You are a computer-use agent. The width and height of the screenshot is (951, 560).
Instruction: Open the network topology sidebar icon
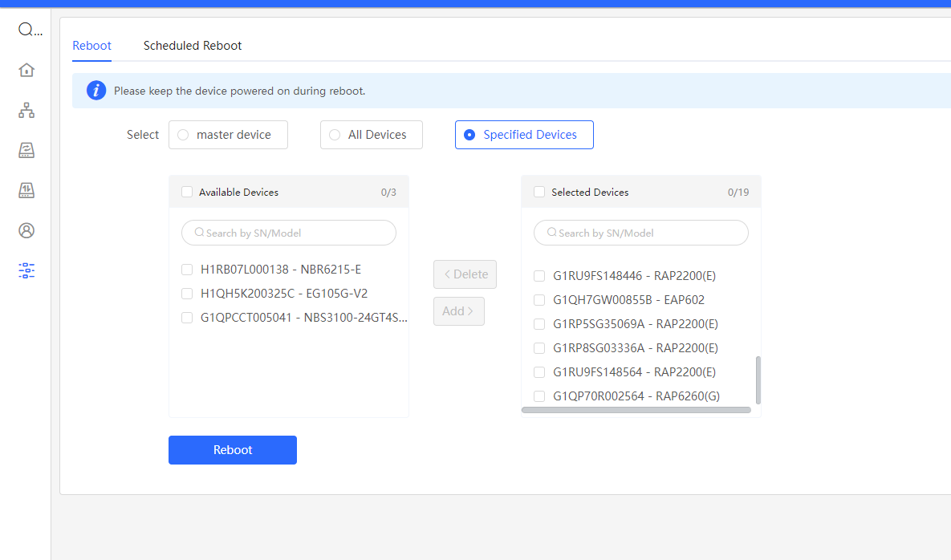point(26,110)
